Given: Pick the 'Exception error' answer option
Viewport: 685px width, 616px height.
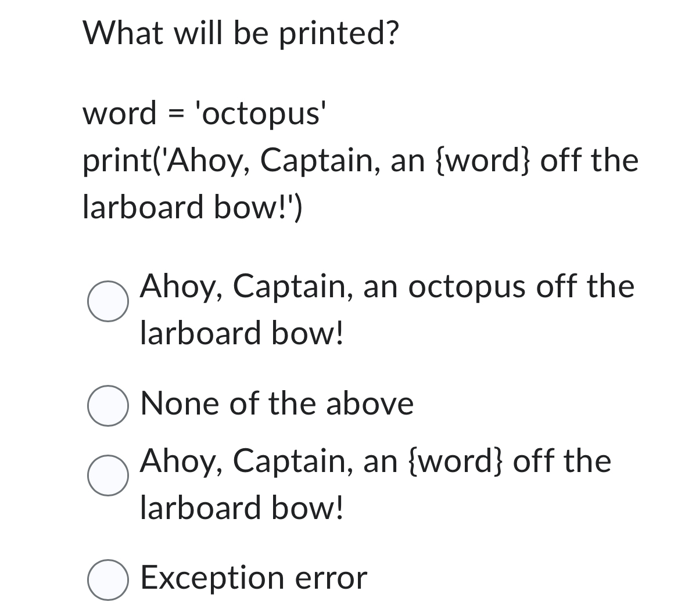Looking at the screenshot, I should point(109,579).
